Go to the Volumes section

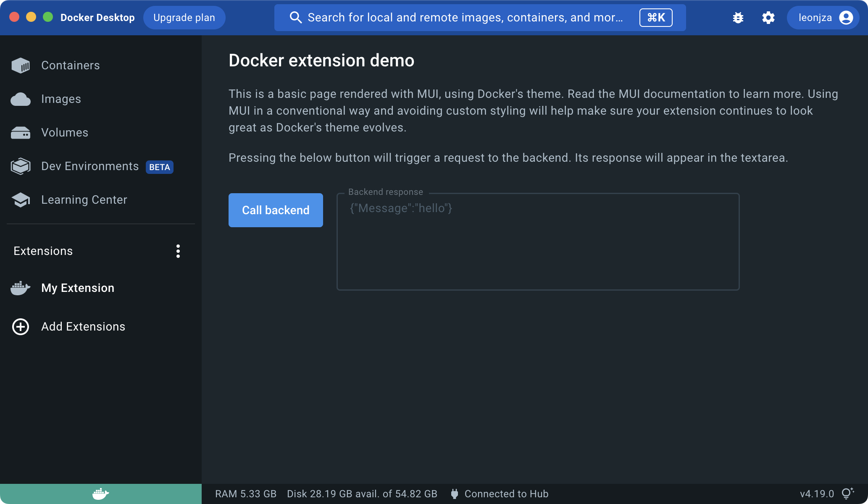pos(65,133)
